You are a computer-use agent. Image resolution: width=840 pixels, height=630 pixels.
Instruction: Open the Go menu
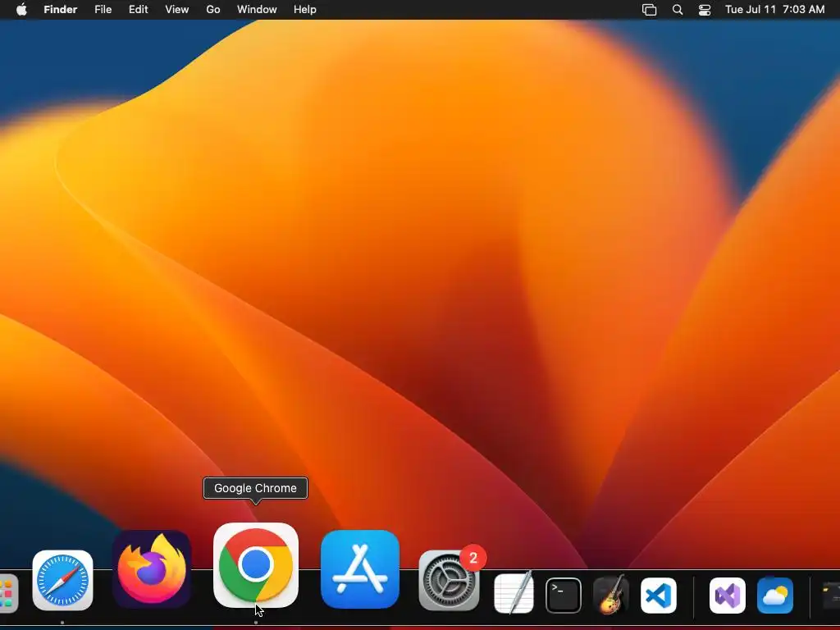click(x=213, y=10)
